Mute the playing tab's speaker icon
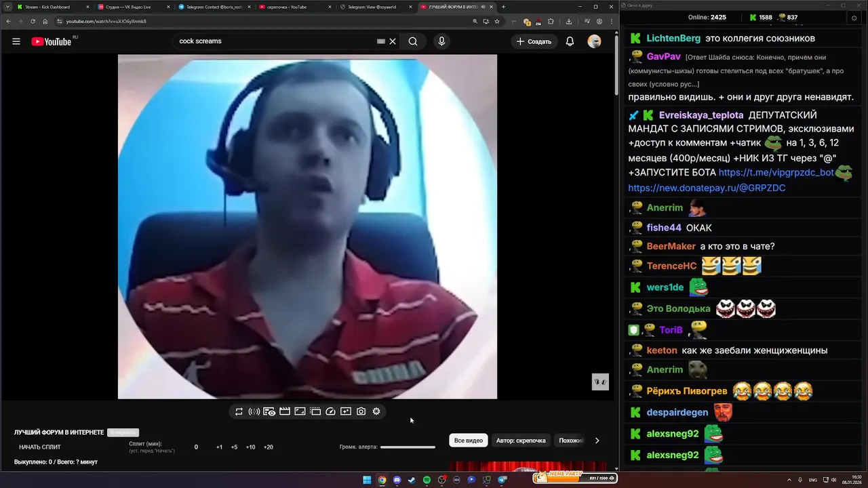868x488 pixels. (484, 7)
